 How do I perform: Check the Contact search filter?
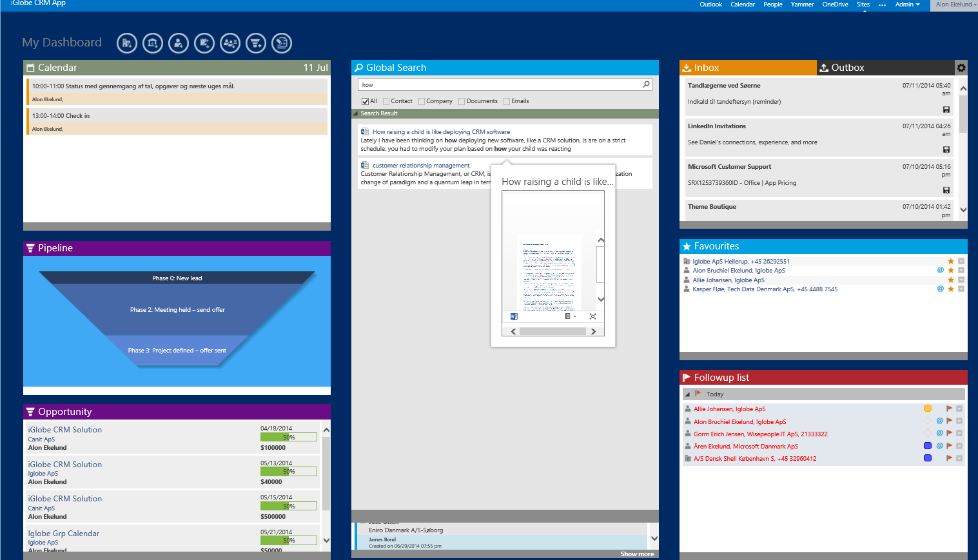386,101
